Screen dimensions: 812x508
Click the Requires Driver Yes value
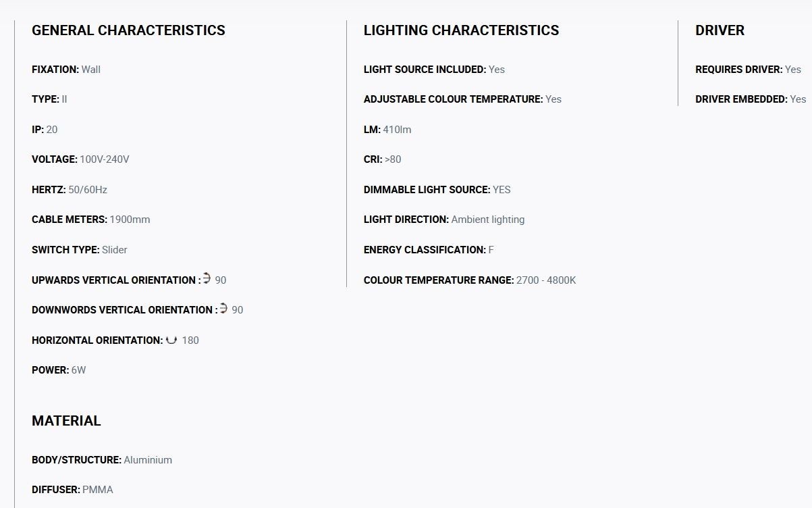coord(793,70)
